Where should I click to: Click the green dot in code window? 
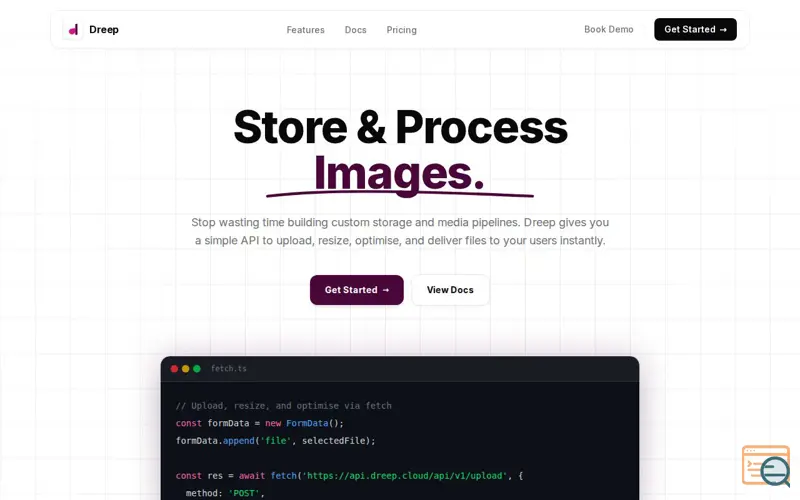(x=197, y=368)
